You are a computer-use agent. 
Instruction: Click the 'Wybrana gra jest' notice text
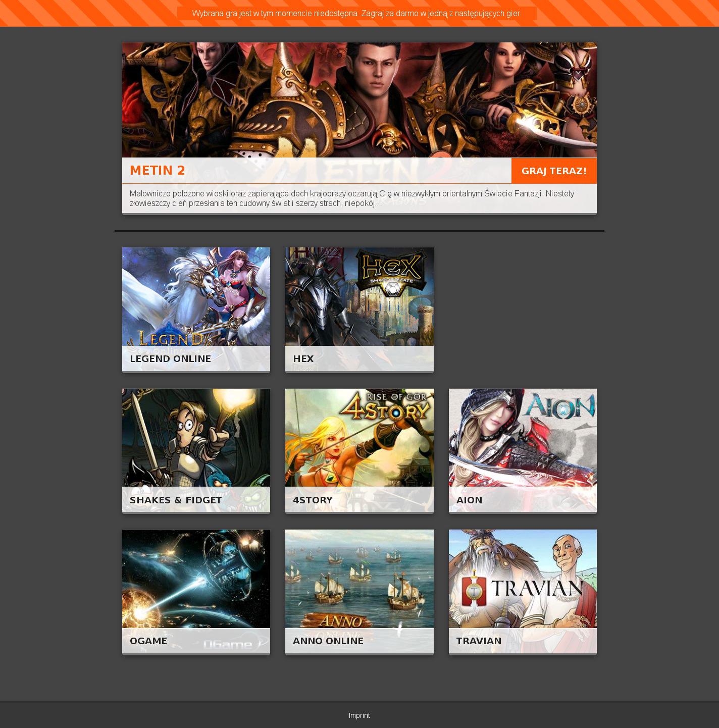(x=357, y=13)
